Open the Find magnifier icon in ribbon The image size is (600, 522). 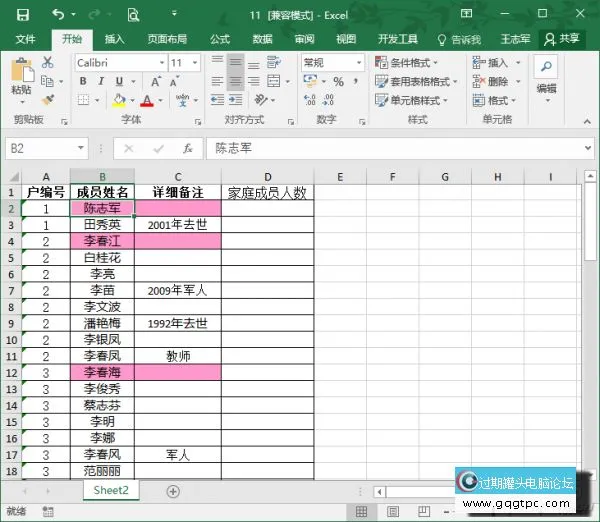(x=546, y=67)
